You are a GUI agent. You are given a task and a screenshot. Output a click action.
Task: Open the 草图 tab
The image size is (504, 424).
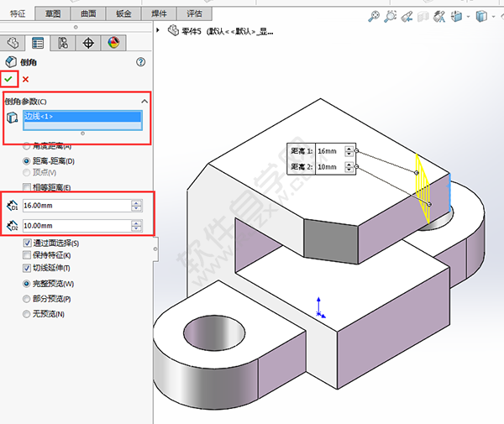(53, 13)
